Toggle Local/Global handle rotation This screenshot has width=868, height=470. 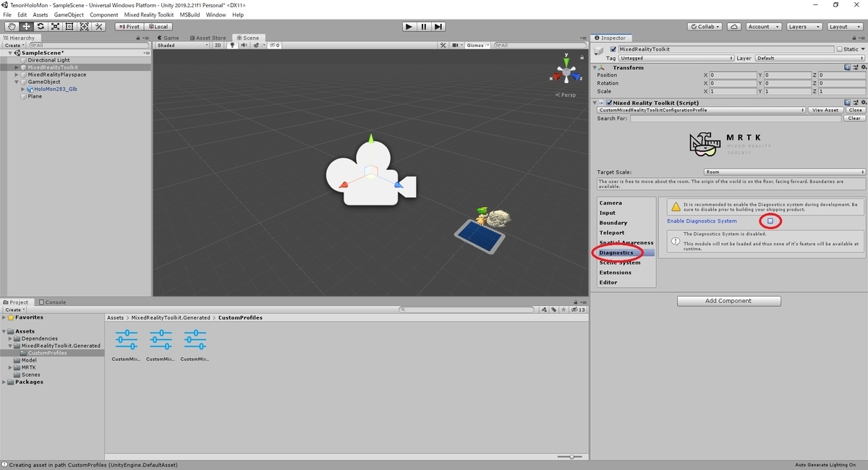[x=157, y=27]
